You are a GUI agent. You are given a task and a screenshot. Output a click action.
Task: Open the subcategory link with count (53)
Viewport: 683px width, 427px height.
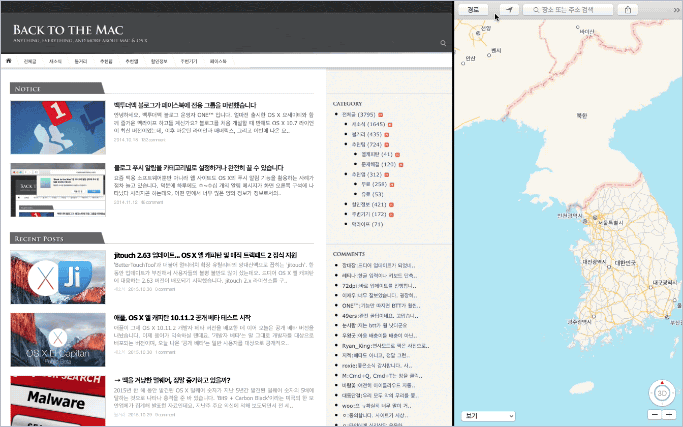(x=372, y=194)
